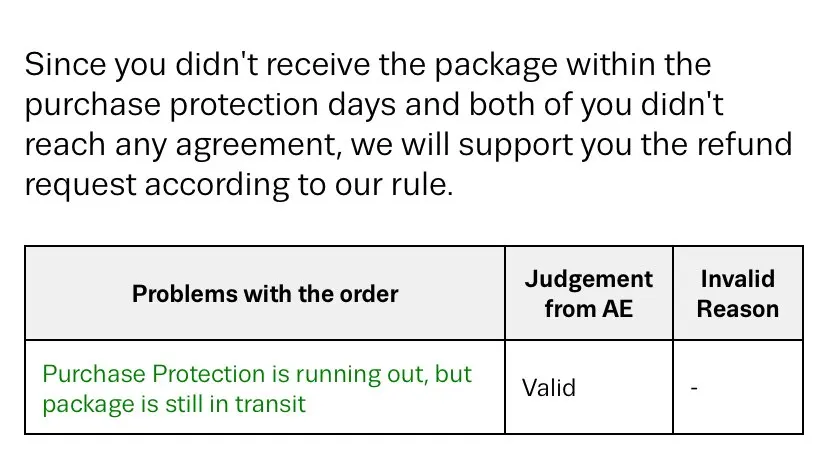Click 'from AE' in the judgement header
This screenshot has width=828, height=458.
[589, 309]
